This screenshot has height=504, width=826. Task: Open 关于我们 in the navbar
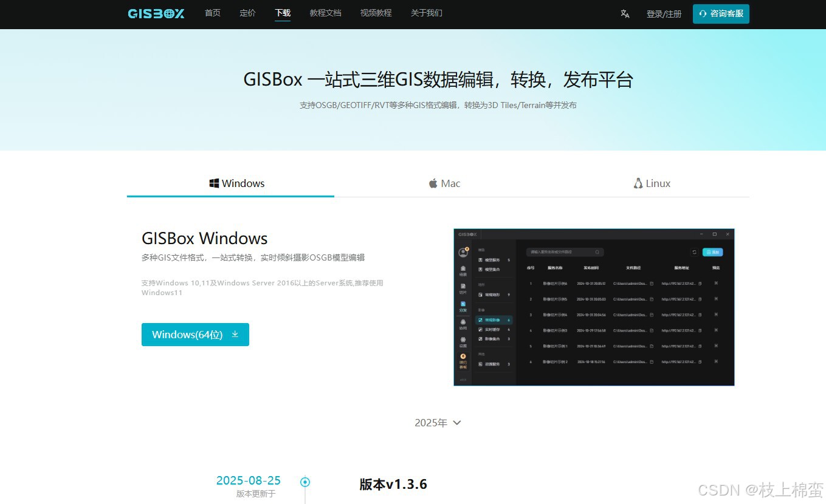click(x=427, y=13)
